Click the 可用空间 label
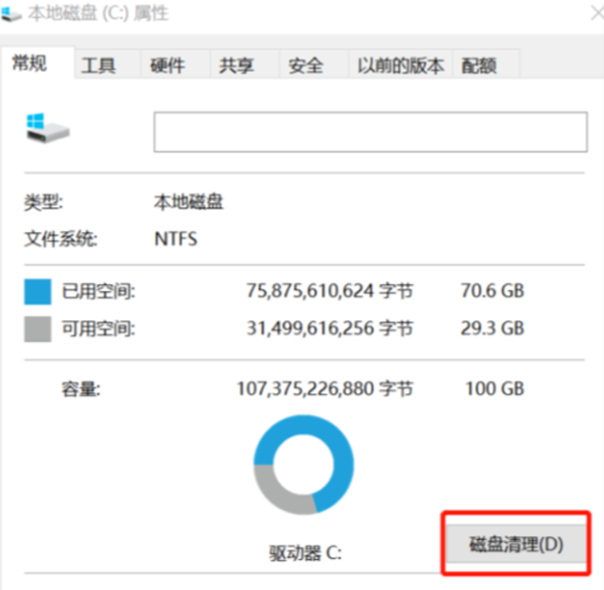The width and height of the screenshot is (604, 590). point(99,329)
